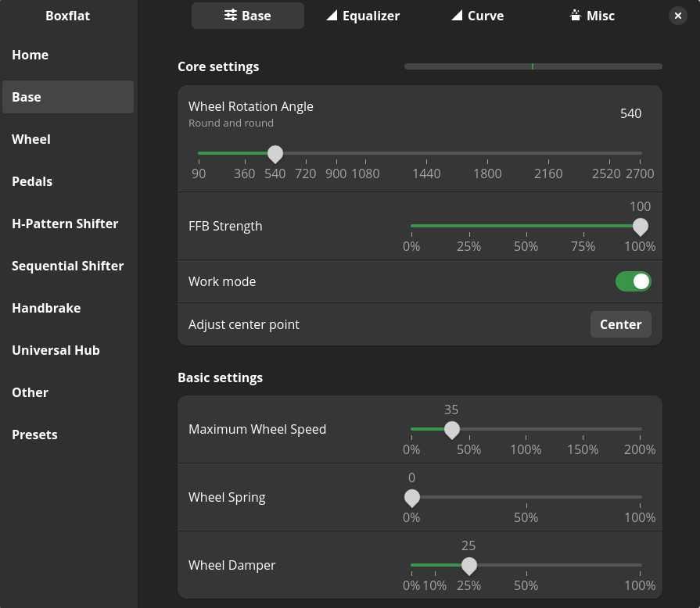Screen dimensions: 700x608
Task: Open the Base tab at top
Action: tap(247, 16)
